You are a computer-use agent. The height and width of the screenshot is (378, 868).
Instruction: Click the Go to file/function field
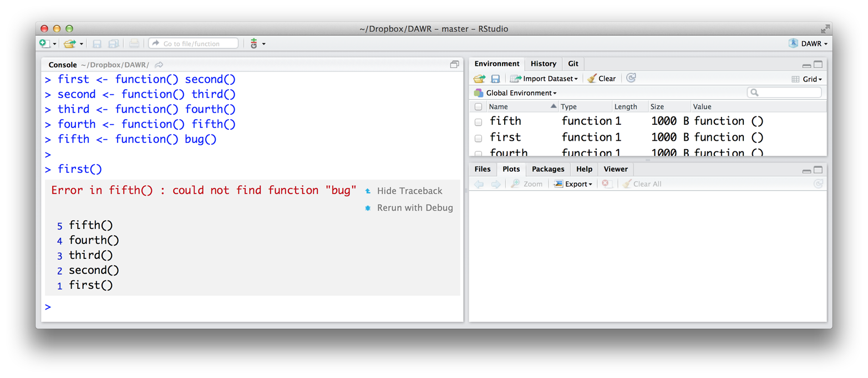193,43
